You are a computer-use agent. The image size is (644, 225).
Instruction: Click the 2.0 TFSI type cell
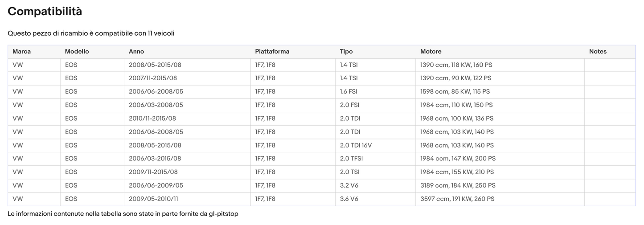click(350, 159)
